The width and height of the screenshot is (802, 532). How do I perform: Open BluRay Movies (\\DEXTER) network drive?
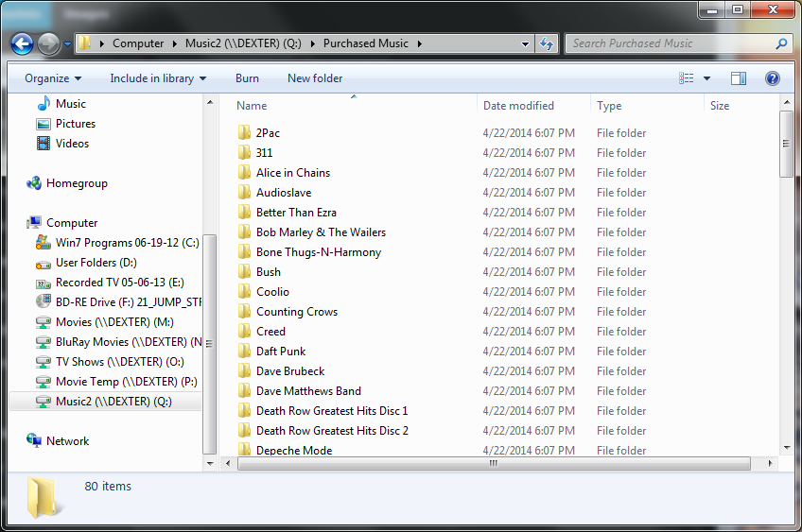coord(118,342)
